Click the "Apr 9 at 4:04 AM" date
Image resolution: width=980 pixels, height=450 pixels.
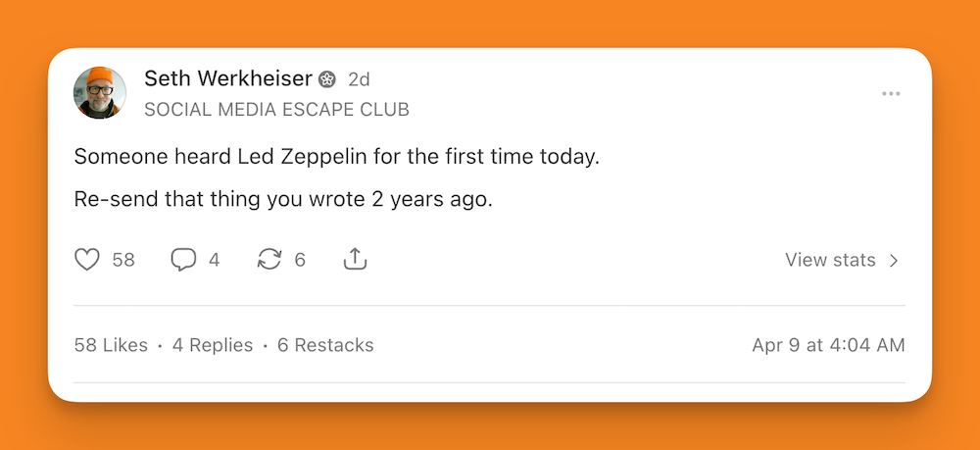click(828, 345)
